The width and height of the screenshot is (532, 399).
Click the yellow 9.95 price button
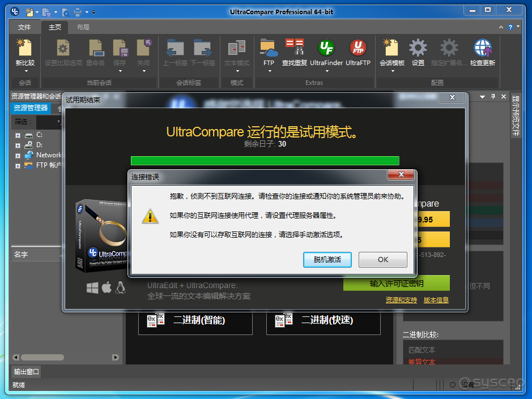pyautogui.click(x=433, y=220)
